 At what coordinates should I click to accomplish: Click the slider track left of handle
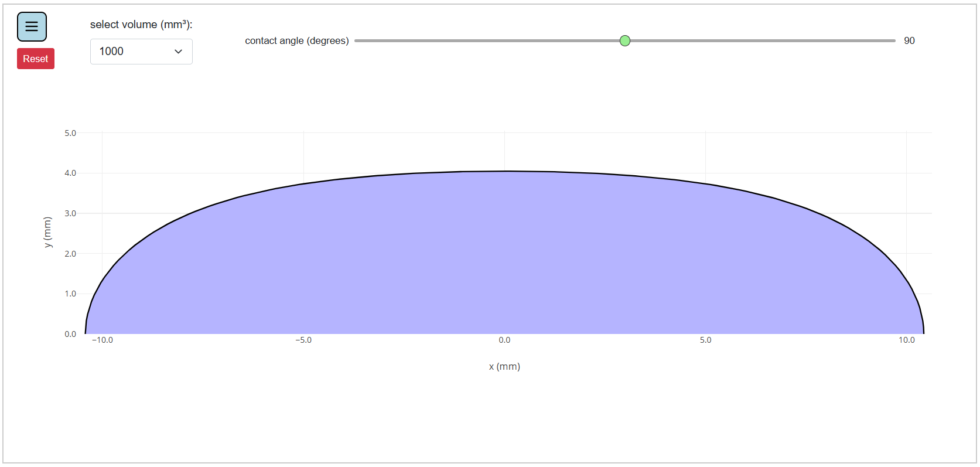coord(486,40)
